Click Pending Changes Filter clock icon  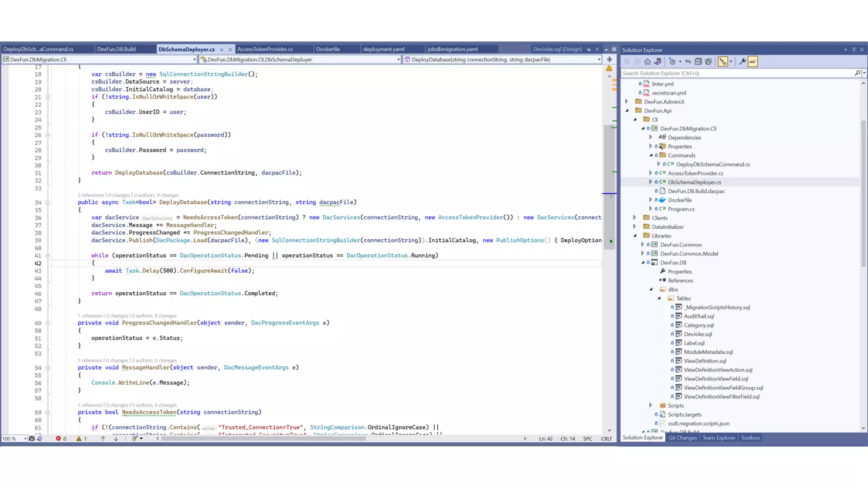coord(672,61)
